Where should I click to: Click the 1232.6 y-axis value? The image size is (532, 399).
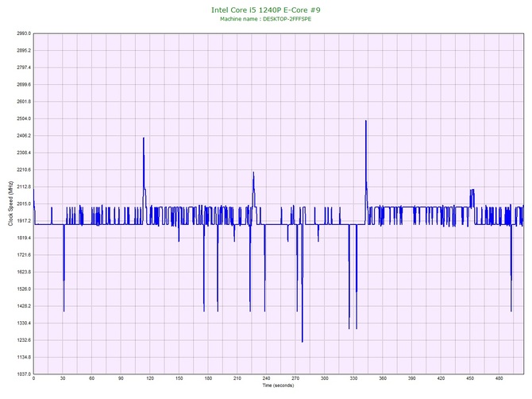click(24, 340)
